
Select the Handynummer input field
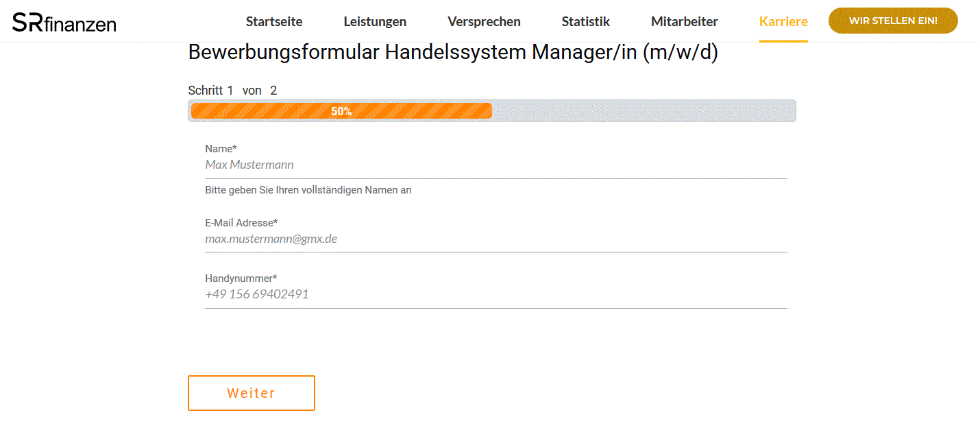(x=495, y=294)
